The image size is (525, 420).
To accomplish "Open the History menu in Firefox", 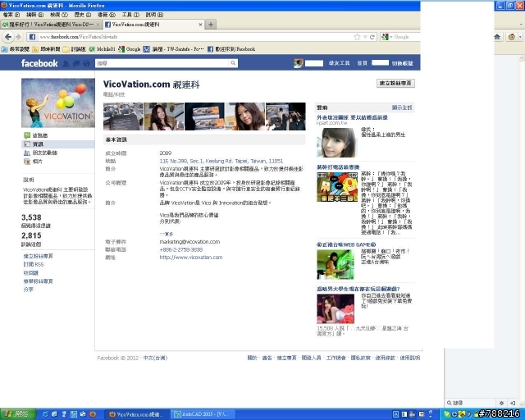I will pyautogui.click(x=82, y=15).
